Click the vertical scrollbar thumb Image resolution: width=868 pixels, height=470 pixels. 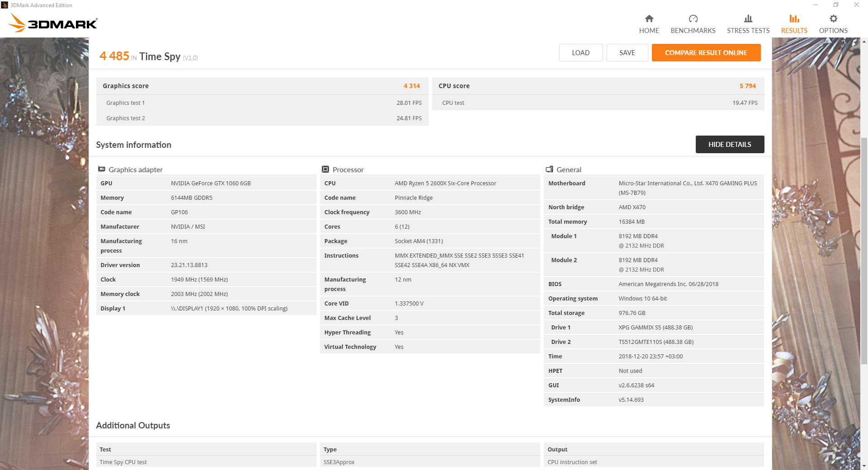click(x=864, y=250)
